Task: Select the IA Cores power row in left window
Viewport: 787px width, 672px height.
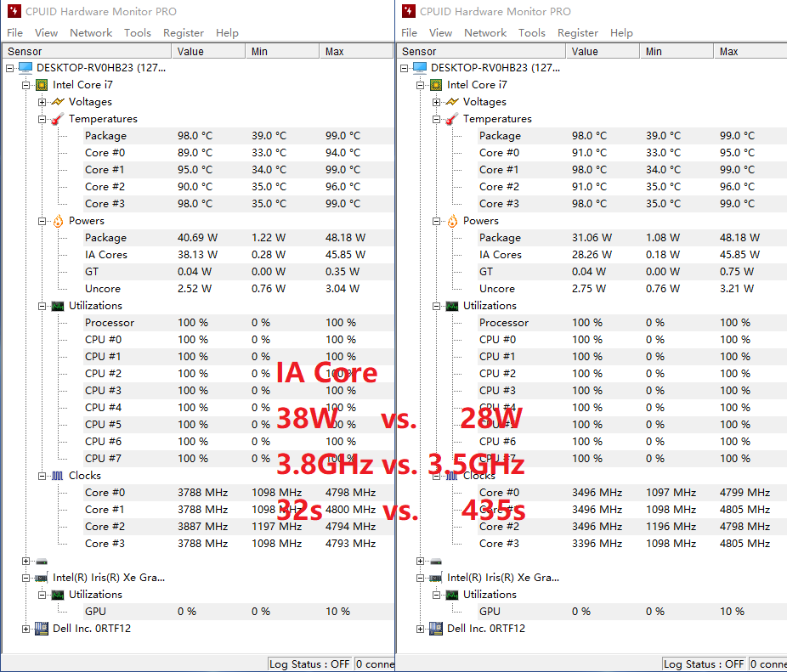Action: coord(239,255)
